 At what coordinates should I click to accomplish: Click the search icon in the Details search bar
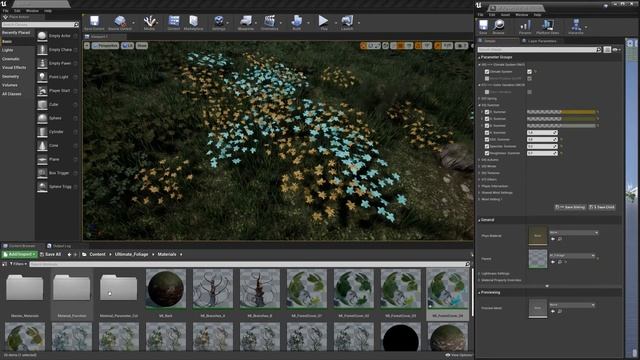[x=599, y=50]
